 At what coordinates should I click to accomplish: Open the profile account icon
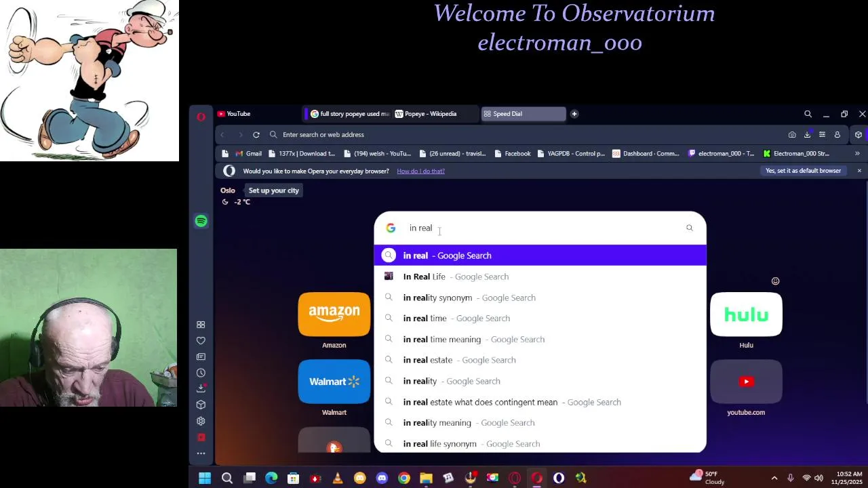(837, 135)
